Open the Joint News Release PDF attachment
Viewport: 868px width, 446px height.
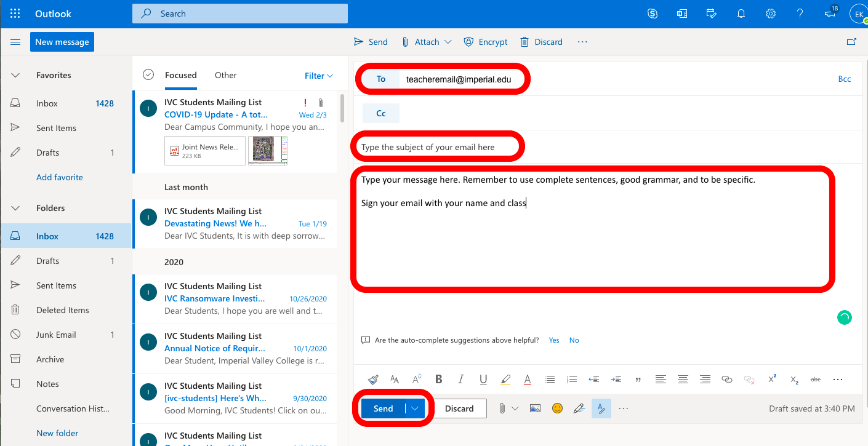[x=205, y=151]
